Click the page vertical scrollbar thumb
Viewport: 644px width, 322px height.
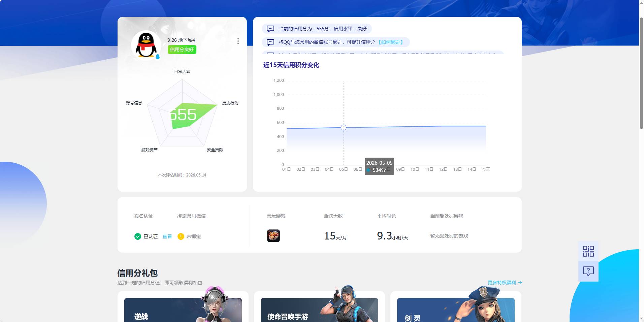pos(641,72)
